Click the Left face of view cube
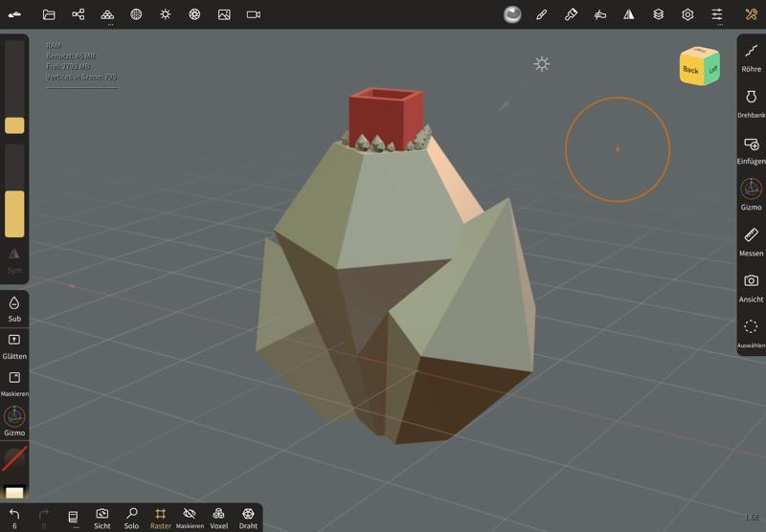Screen dimensions: 766x532 coord(712,69)
